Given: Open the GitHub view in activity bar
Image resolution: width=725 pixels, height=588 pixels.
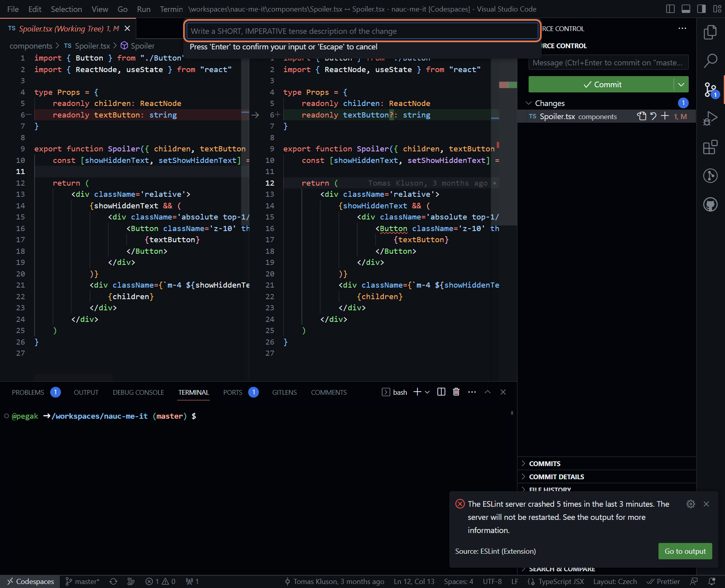Looking at the screenshot, I should click(710, 204).
